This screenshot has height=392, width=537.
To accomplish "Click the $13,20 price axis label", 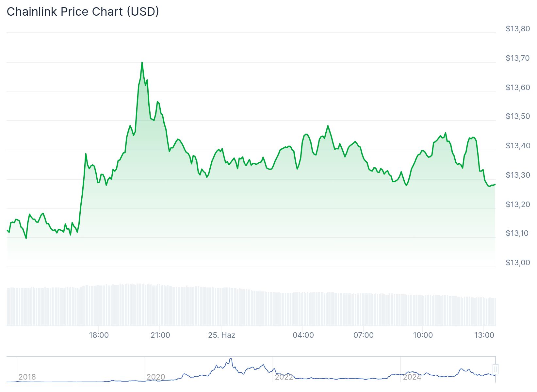I will pyautogui.click(x=518, y=204).
